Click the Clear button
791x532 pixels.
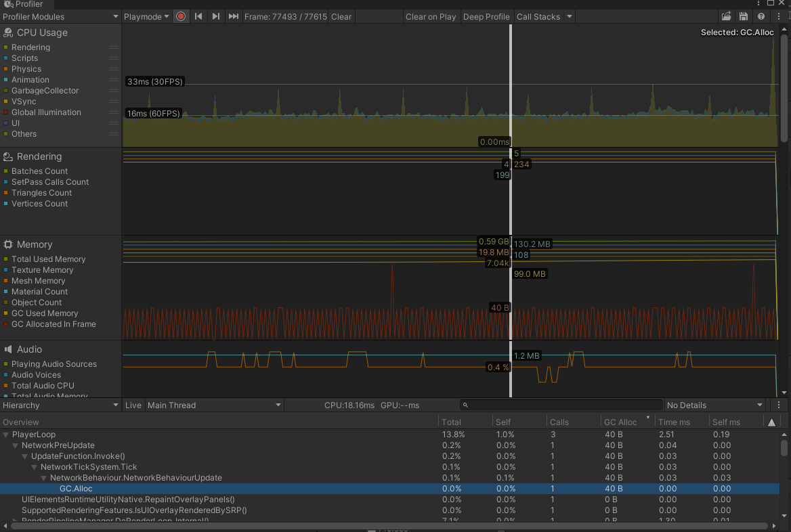(x=341, y=17)
